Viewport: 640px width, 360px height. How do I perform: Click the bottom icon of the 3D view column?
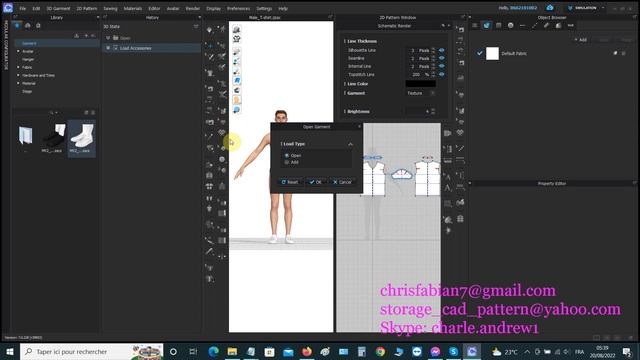coord(237,110)
